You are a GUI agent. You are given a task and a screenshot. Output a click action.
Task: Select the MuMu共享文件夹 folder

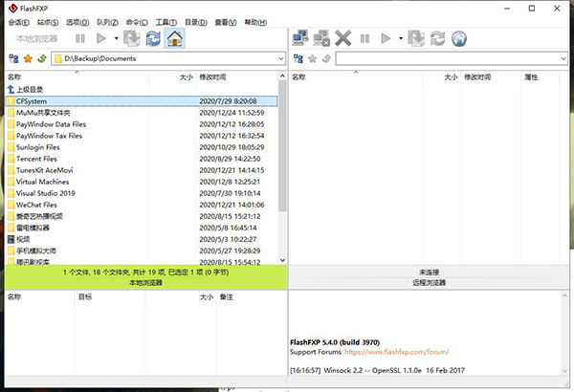click(x=142, y=113)
